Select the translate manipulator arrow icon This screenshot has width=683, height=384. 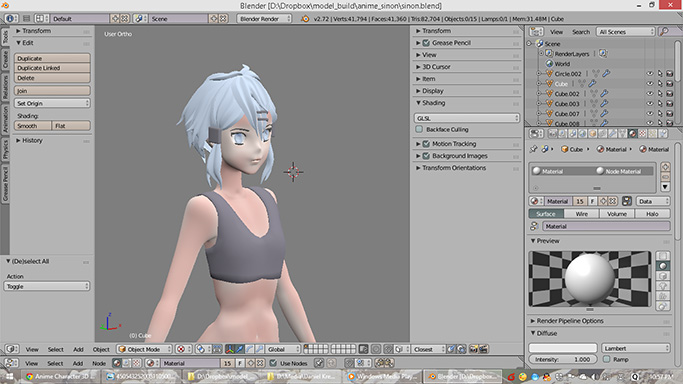pos(240,349)
